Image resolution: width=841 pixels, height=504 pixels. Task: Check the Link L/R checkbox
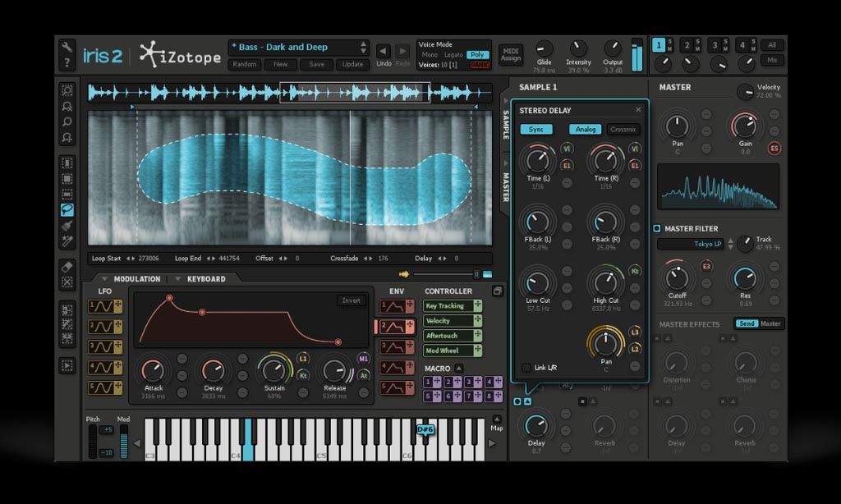click(x=526, y=368)
